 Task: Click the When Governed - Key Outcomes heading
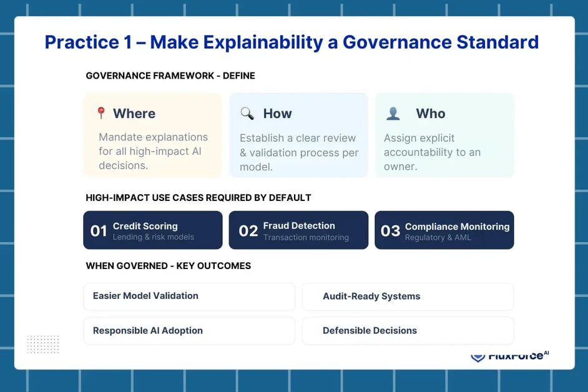[x=169, y=266]
